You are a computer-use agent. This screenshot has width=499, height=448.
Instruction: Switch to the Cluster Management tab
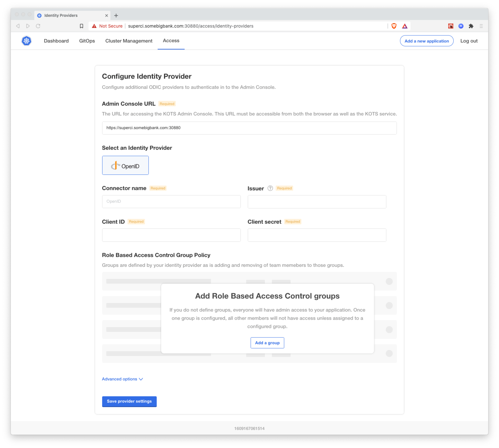tap(129, 41)
